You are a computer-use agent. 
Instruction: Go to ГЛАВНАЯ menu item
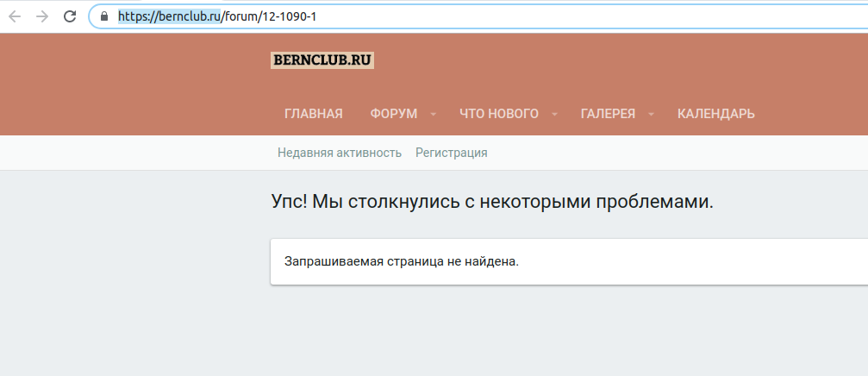tap(313, 114)
